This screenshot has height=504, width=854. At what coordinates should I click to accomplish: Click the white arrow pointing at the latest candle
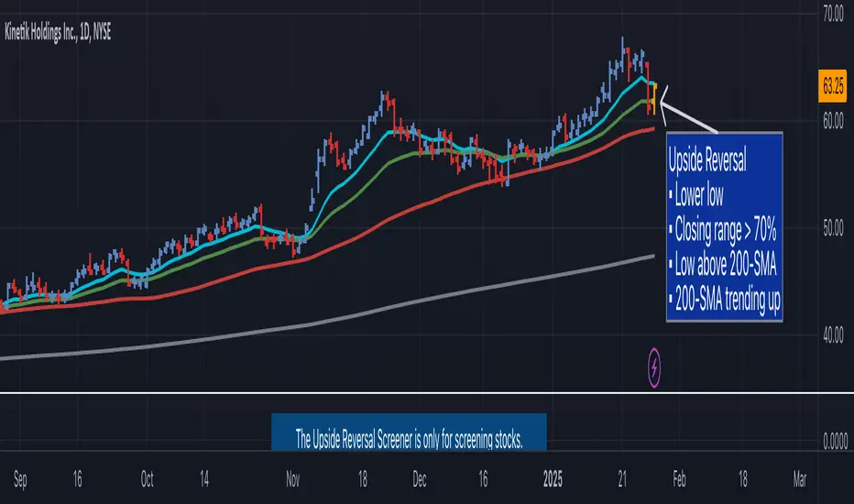coord(687,111)
